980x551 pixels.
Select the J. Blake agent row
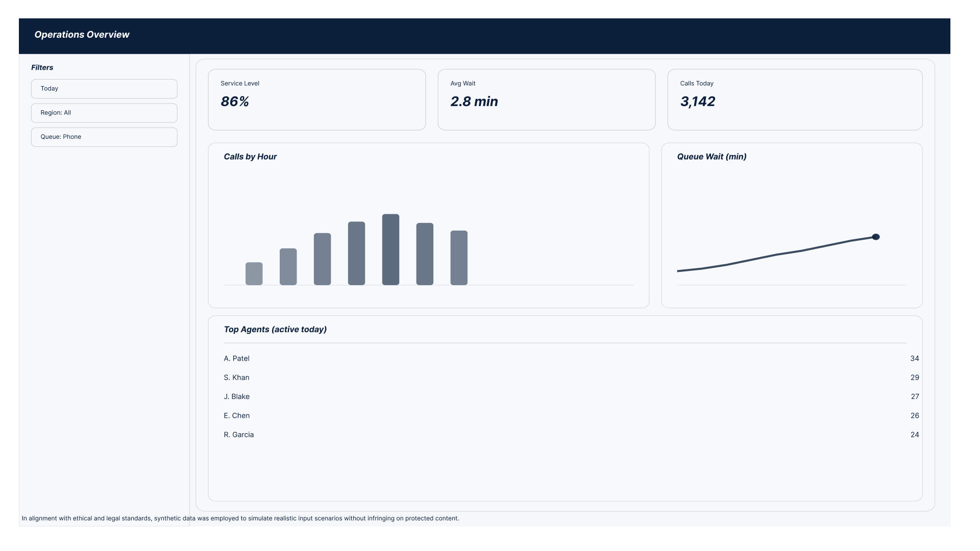click(x=237, y=396)
